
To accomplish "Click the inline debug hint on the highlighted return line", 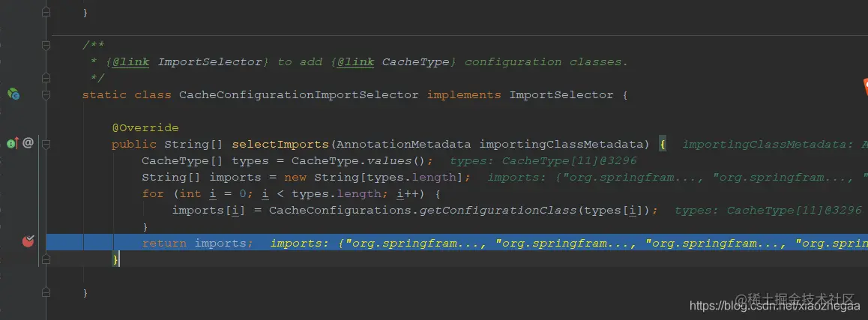I will (569, 243).
